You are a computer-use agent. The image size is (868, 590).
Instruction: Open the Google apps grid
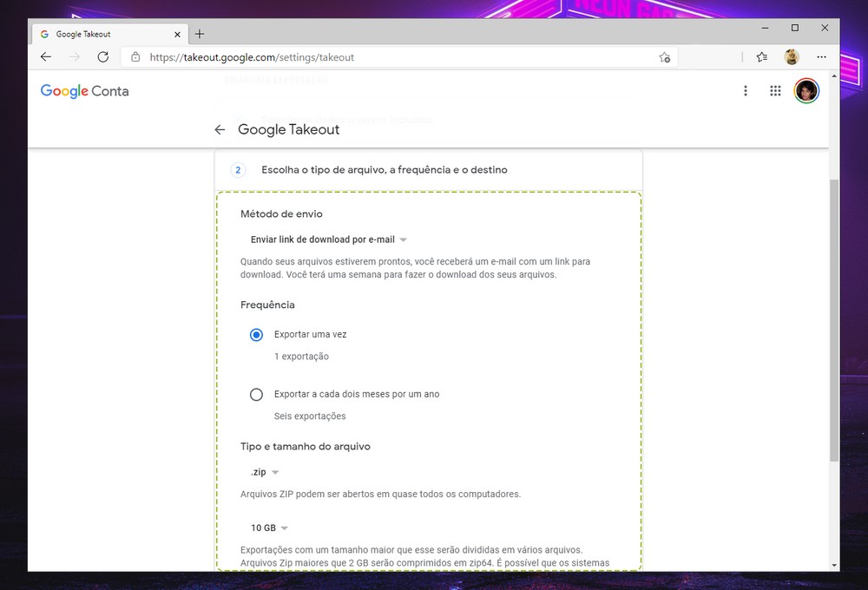click(775, 91)
